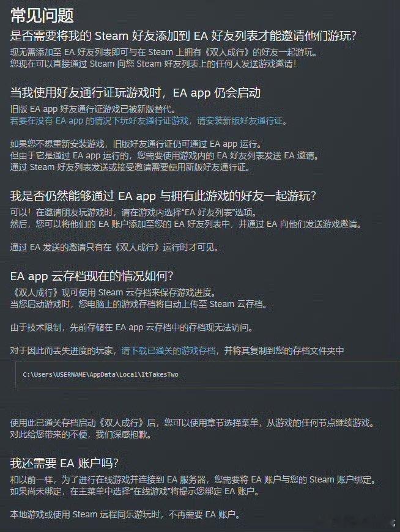The width and height of the screenshot is (400, 532).
Task: Click heading about playing with friends via EA app
Action: pos(163,196)
